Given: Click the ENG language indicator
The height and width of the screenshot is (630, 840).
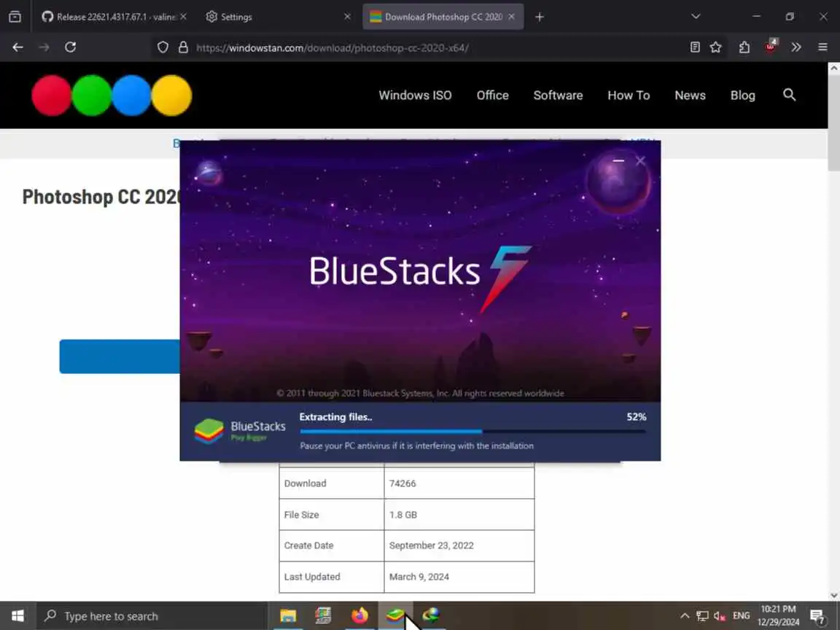Looking at the screenshot, I should 742,615.
